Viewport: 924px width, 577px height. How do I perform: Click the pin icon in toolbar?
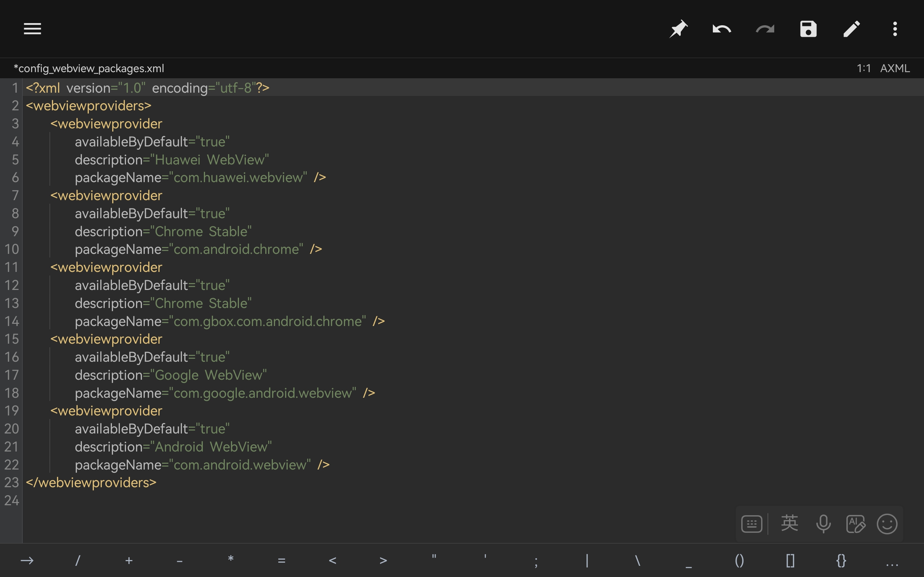tap(679, 28)
